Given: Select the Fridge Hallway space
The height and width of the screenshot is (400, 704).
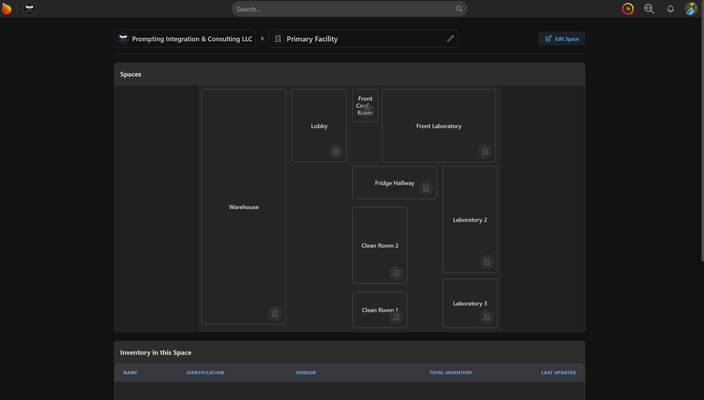Looking at the screenshot, I should pos(394,183).
